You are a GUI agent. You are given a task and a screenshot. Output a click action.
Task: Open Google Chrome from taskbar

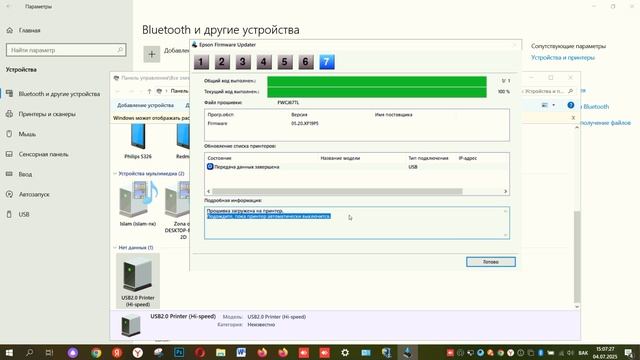[x=96, y=353]
